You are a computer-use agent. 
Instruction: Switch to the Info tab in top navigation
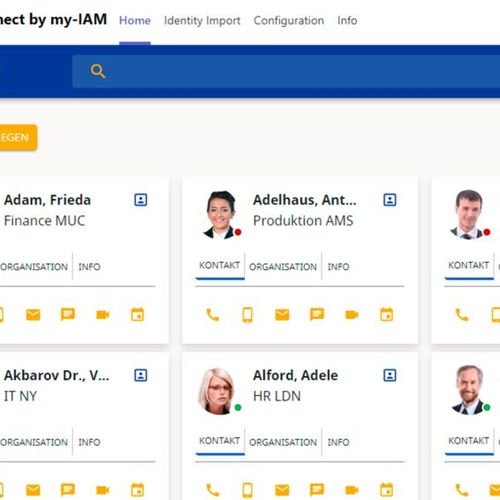[x=347, y=21]
